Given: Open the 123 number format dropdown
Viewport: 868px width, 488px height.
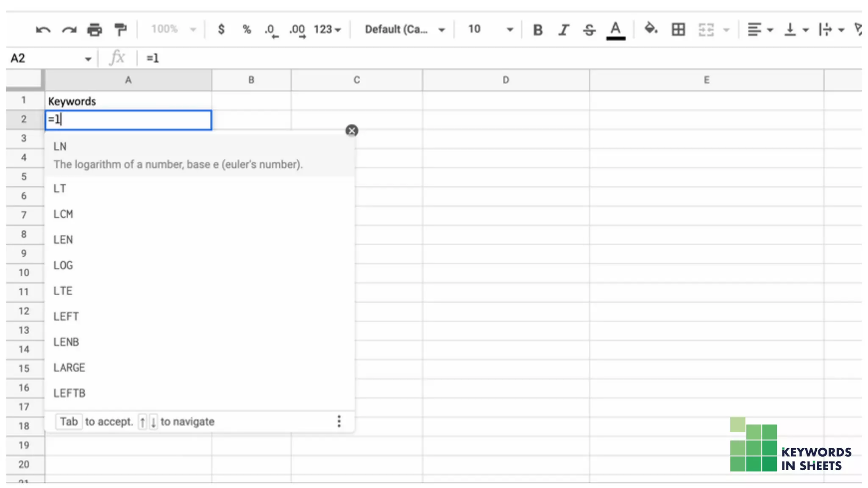Looking at the screenshot, I should pos(327,29).
